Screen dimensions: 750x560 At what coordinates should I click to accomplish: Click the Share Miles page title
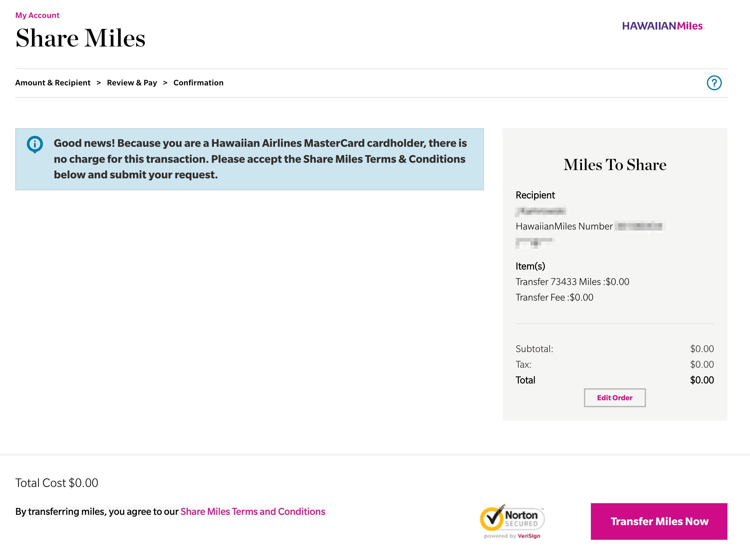pyautogui.click(x=81, y=38)
